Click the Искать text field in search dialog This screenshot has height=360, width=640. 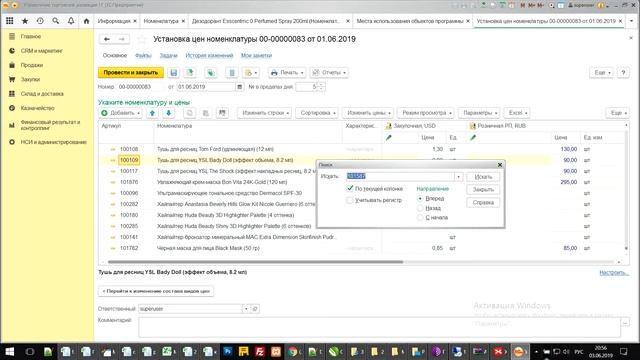coord(400,176)
